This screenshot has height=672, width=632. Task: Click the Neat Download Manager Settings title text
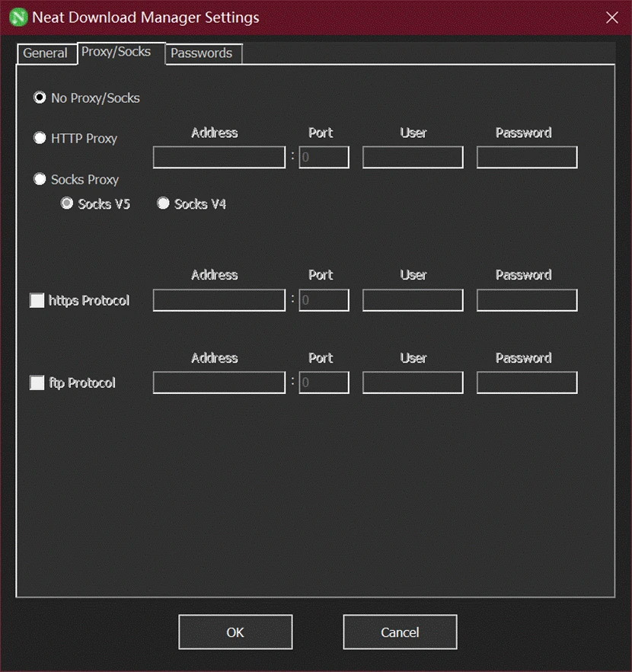click(x=145, y=18)
